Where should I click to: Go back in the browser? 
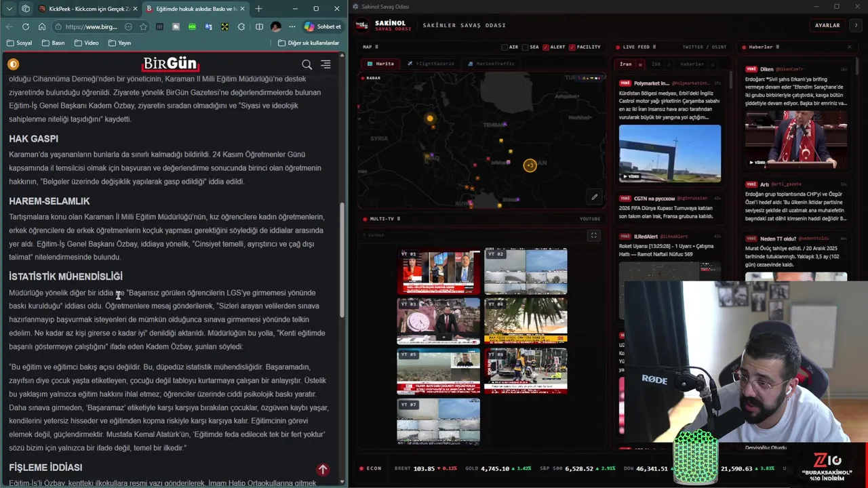pyautogui.click(x=9, y=26)
